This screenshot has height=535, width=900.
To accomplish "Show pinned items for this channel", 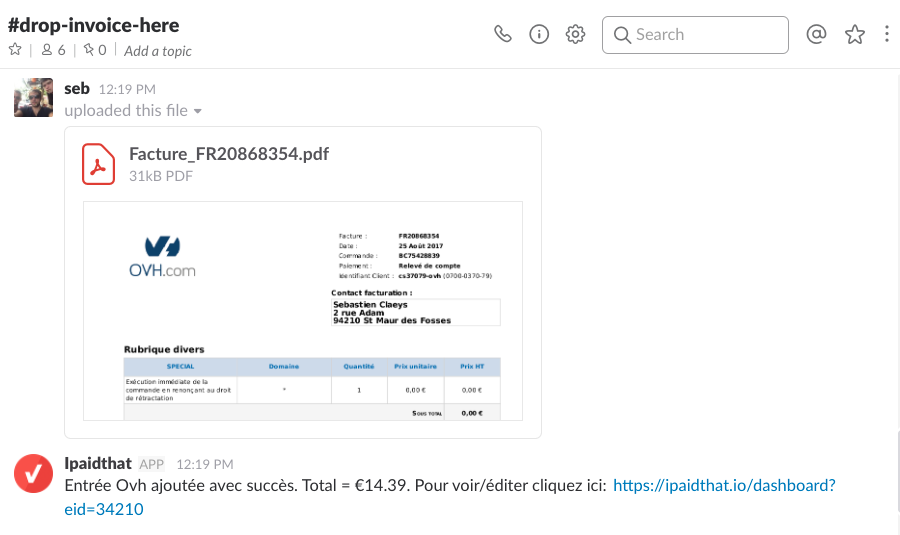I will tap(95, 50).
